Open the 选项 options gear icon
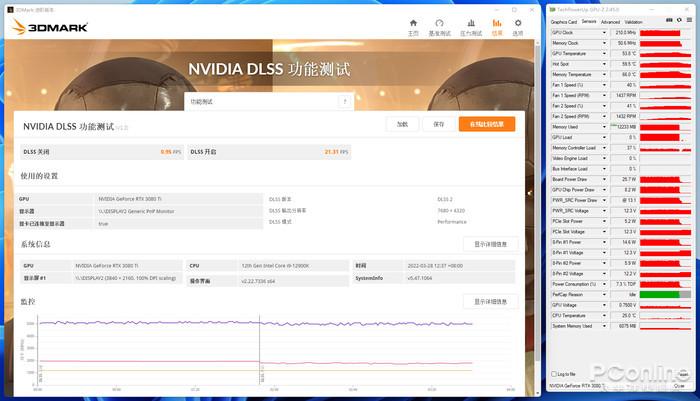 [518, 23]
